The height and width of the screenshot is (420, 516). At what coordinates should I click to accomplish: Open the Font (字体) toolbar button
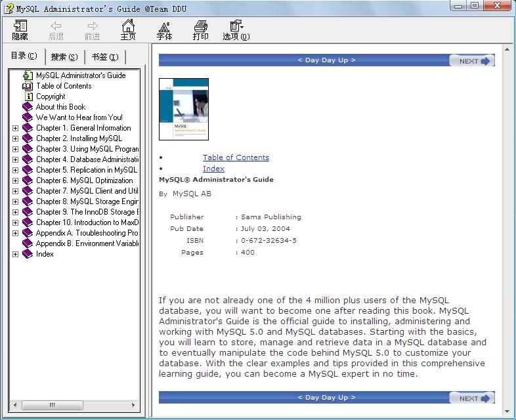coord(164,30)
